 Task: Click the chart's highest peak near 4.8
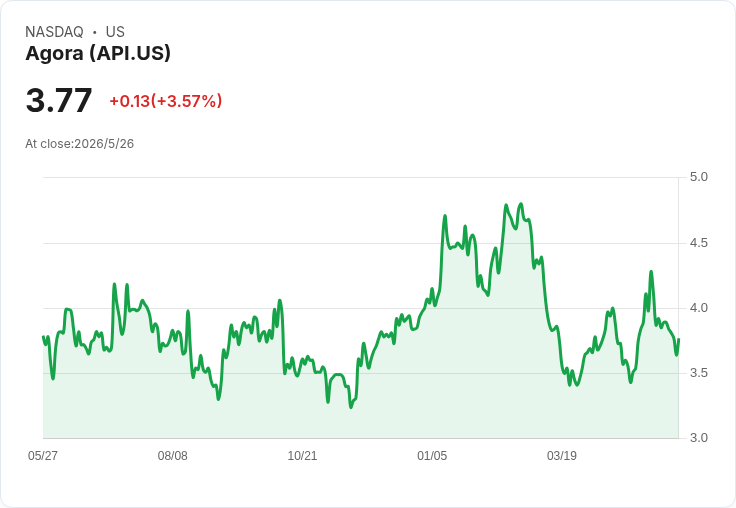point(521,204)
